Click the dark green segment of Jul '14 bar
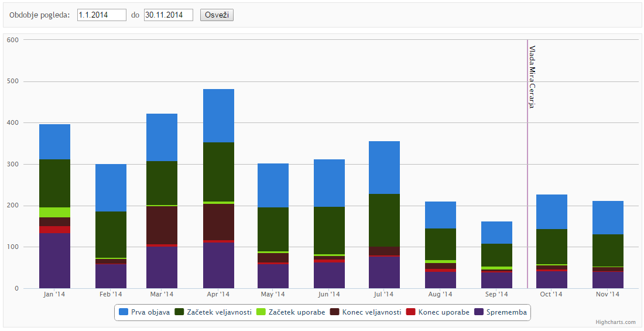The image size is (644, 331). click(384, 220)
